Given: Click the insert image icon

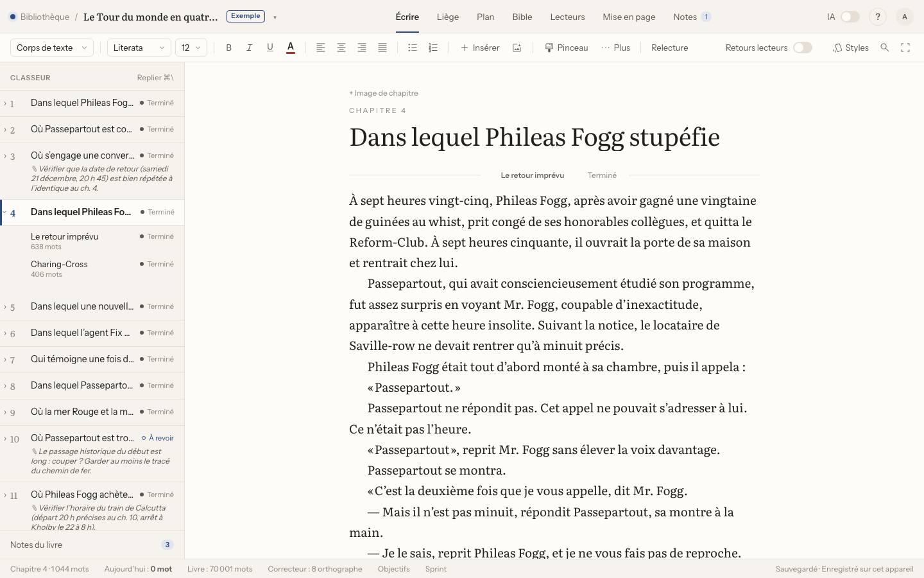Looking at the screenshot, I should coord(517,48).
